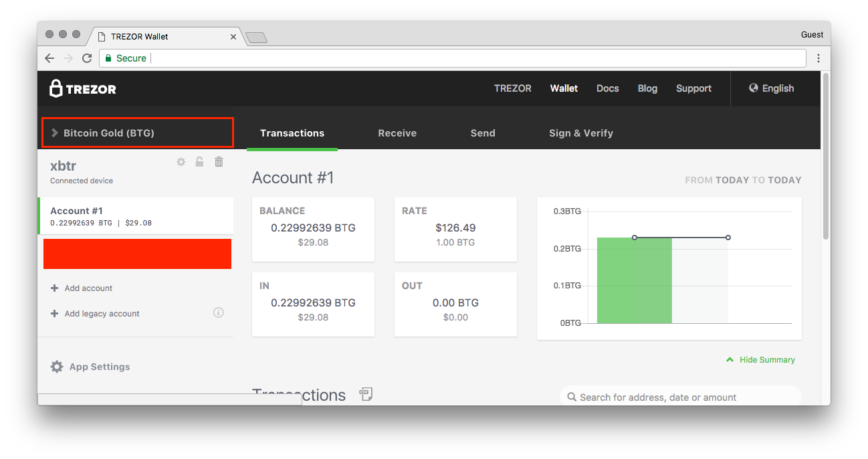This screenshot has height=459, width=868.
Task: Click the browser address bar
Action: 453,58
